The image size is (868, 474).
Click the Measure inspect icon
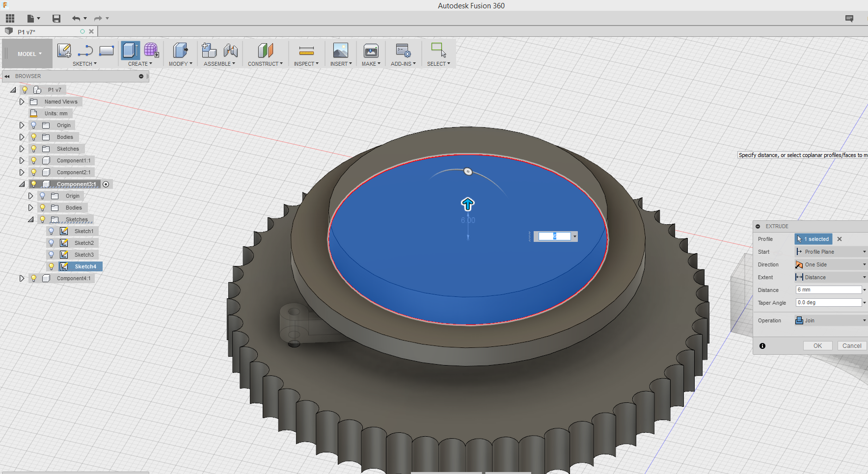coord(306,51)
